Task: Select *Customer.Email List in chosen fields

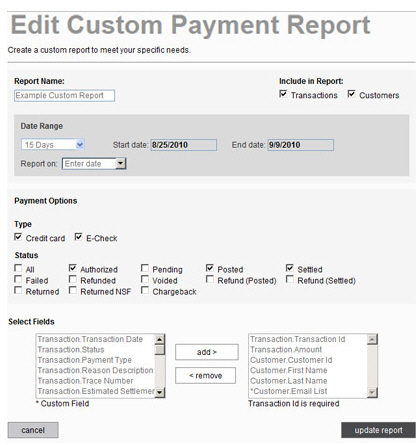Action: click(308, 391)
